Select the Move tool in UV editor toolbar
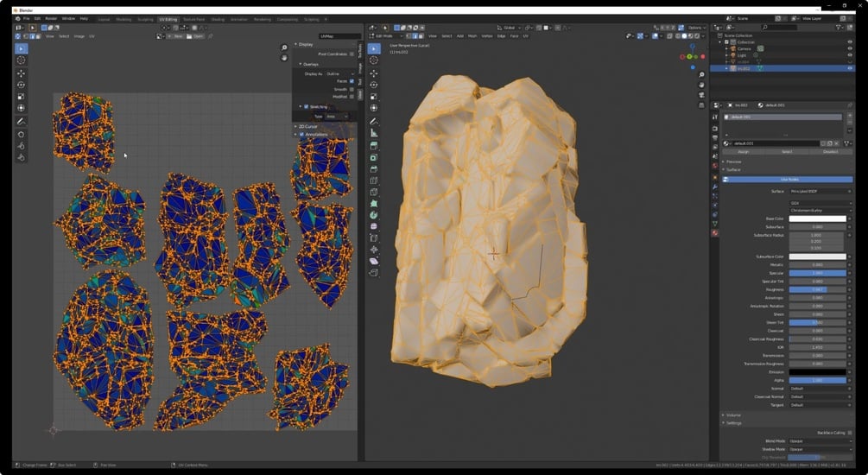This screenshot has height=475, width=868. tap(21, 73)
